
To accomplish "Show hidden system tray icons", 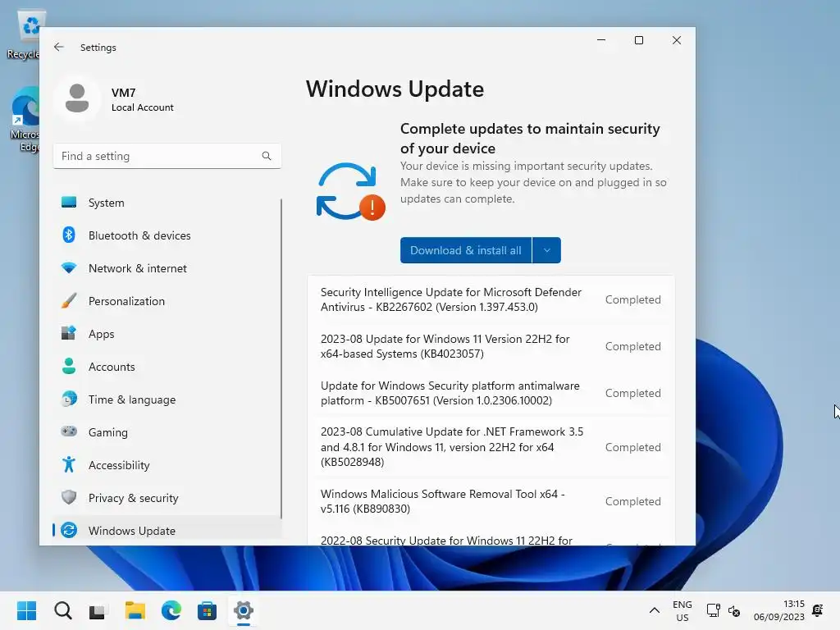I will pos(654,610).
